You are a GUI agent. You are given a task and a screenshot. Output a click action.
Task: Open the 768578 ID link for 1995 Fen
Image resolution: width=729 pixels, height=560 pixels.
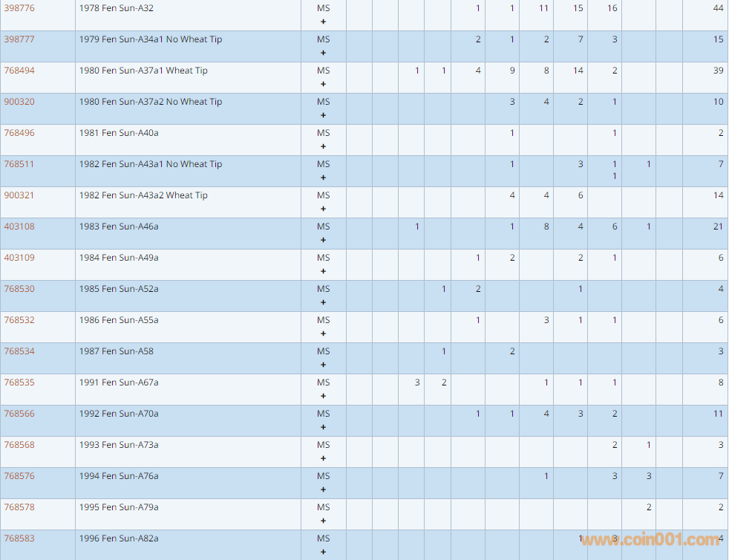coord(19,507)
